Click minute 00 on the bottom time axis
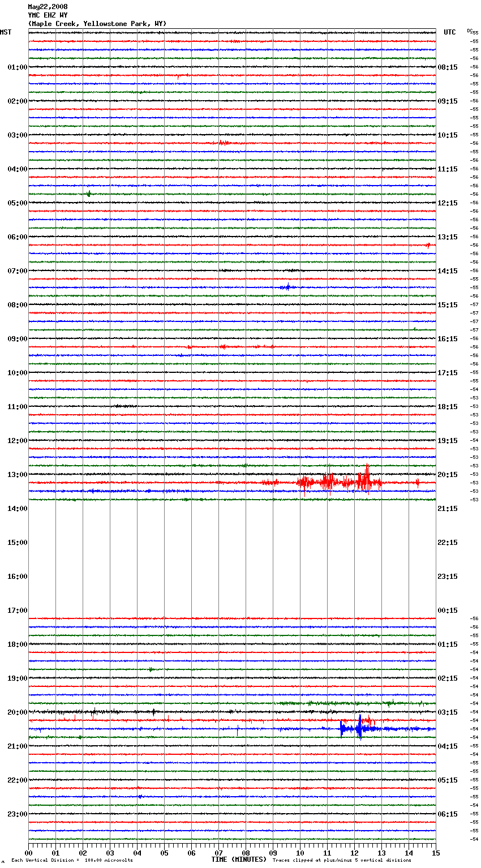Viewport: 481px width, 868px height. tap(28, 853)
